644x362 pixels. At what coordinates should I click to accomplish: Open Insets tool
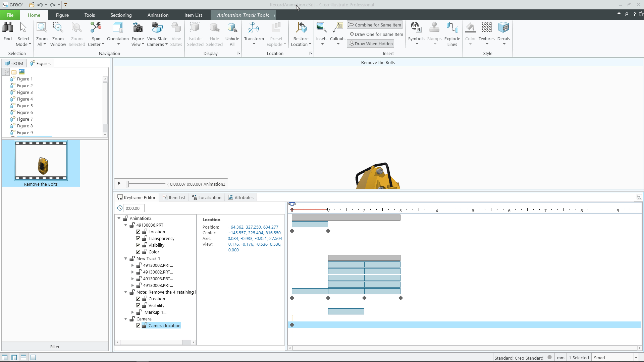point(322,34)
